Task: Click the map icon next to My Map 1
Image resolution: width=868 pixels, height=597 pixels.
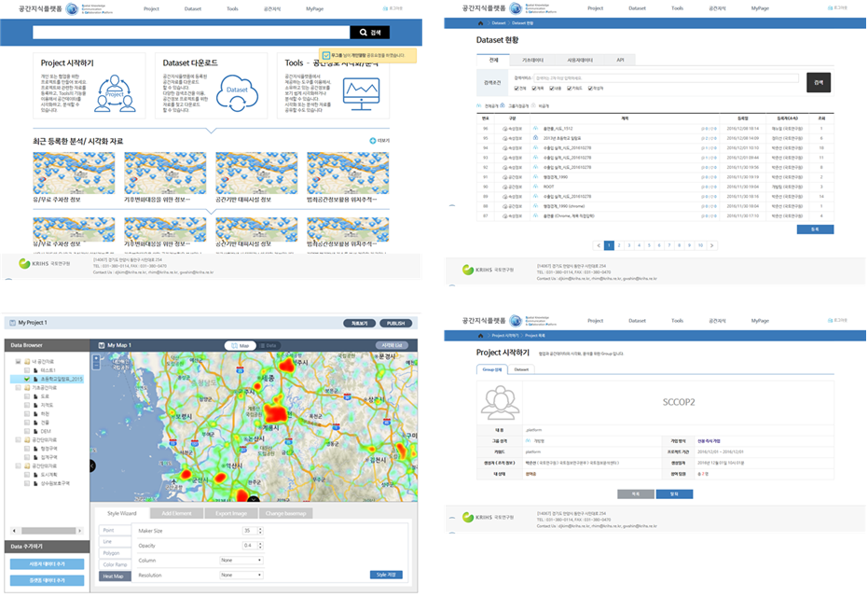Action: click(102, 345)
